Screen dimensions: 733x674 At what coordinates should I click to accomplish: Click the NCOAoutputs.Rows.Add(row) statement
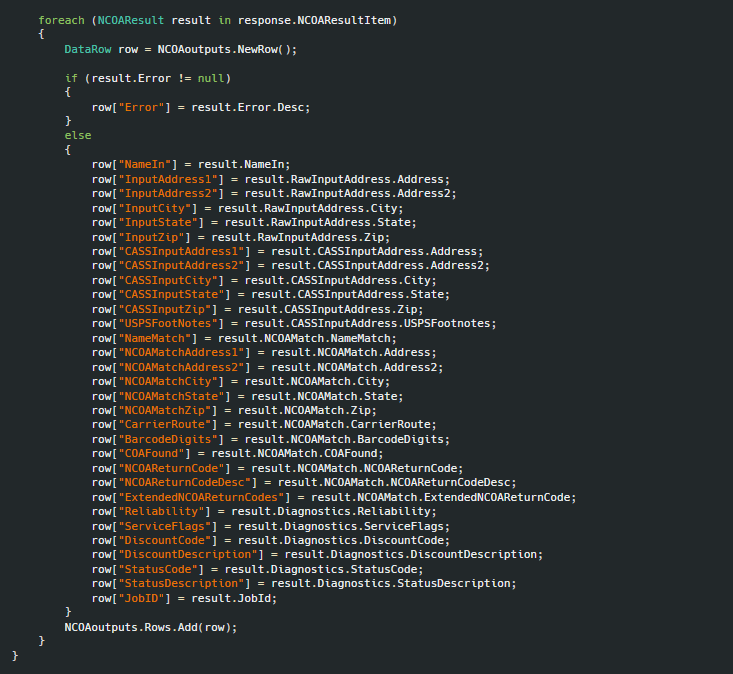(151, 627)
